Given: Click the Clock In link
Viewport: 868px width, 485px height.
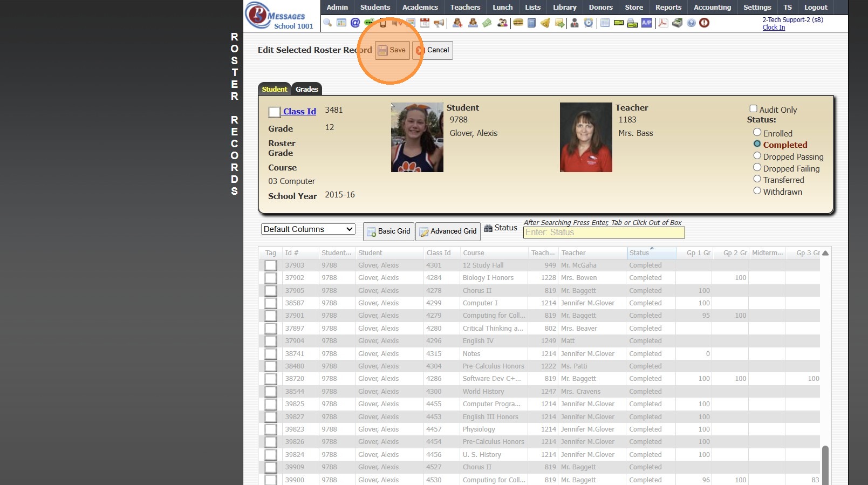Looking at the screenshot, I should (x=773, y=28).
